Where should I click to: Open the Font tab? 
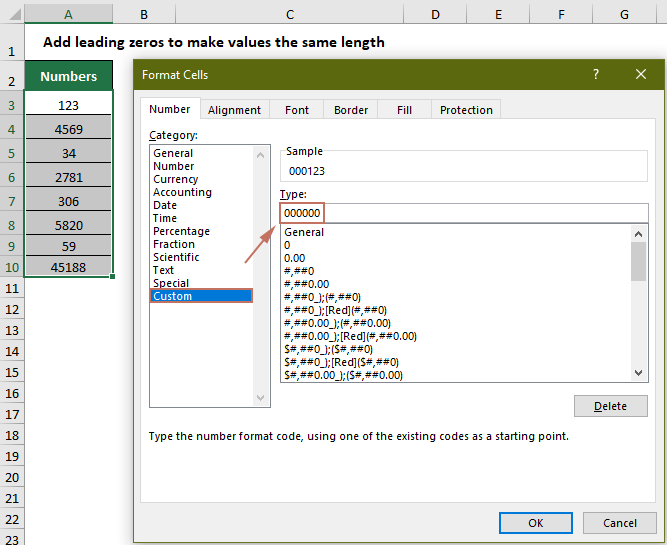pos(296,110)
